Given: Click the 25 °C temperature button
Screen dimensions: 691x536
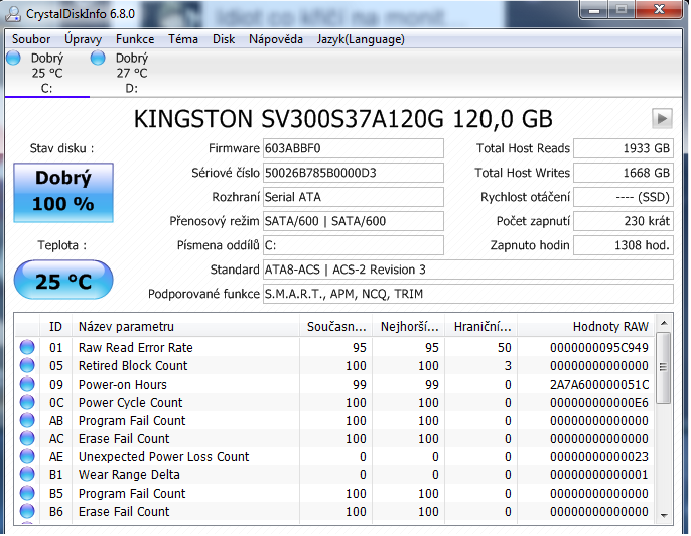Looking at the screenshot, I should point(63,280).
